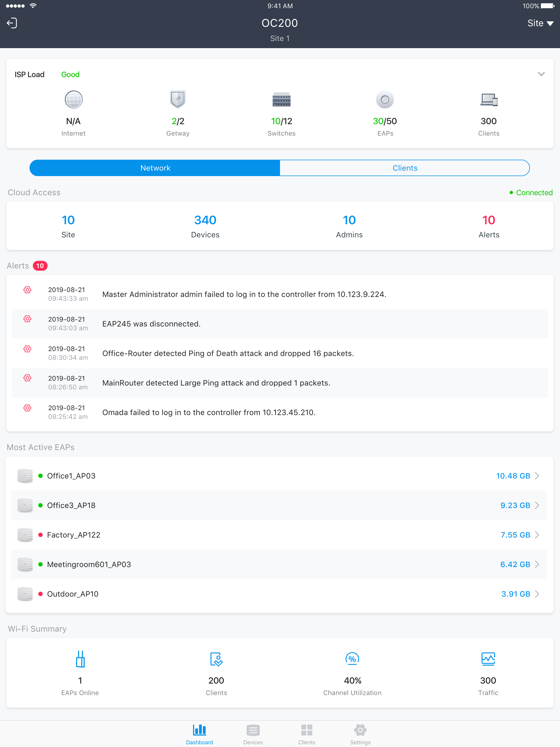Screen dimensions: 560x747
Task: Tap the Gateway shield icon
Action: pos(178,100)
